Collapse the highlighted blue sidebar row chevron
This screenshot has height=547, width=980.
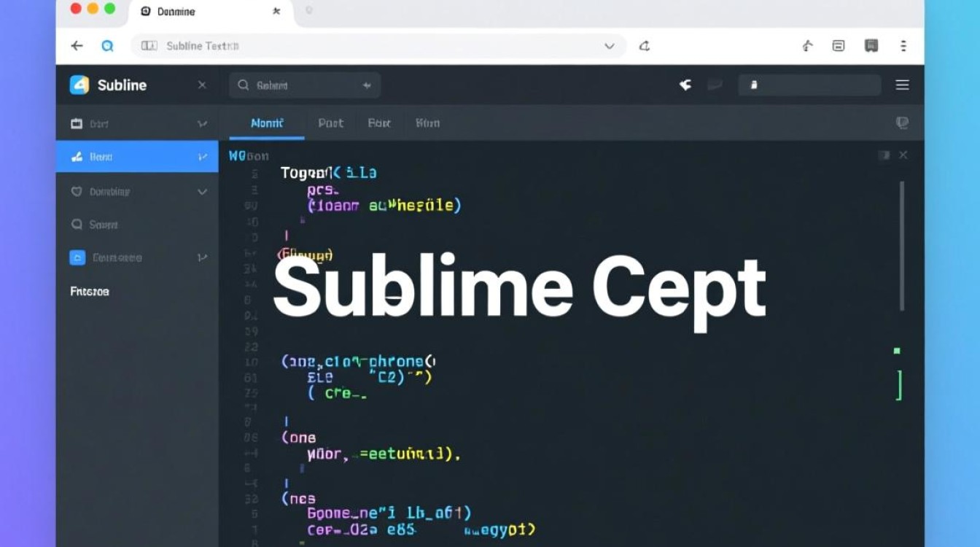click(x=202, y=157)
